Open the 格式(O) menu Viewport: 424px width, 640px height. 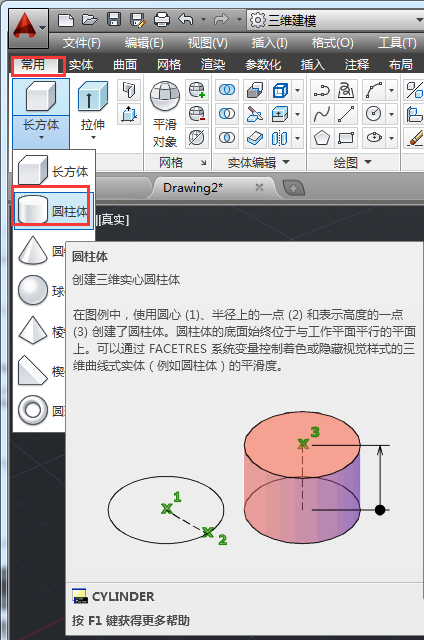coord(333,42)
